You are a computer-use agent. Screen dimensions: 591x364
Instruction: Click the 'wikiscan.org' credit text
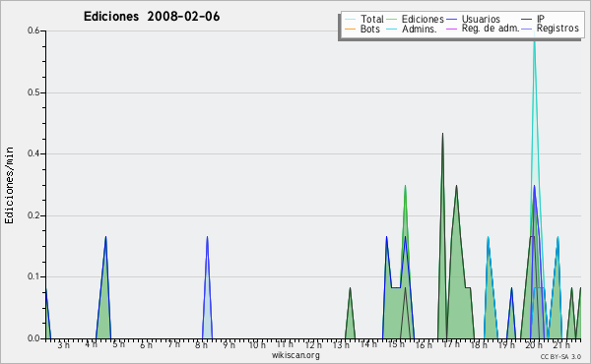[x=295, y=355]
